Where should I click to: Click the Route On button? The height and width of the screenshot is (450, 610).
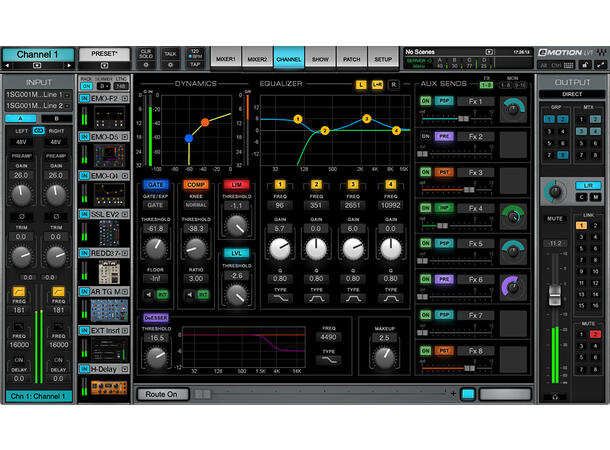coord(163,394)
